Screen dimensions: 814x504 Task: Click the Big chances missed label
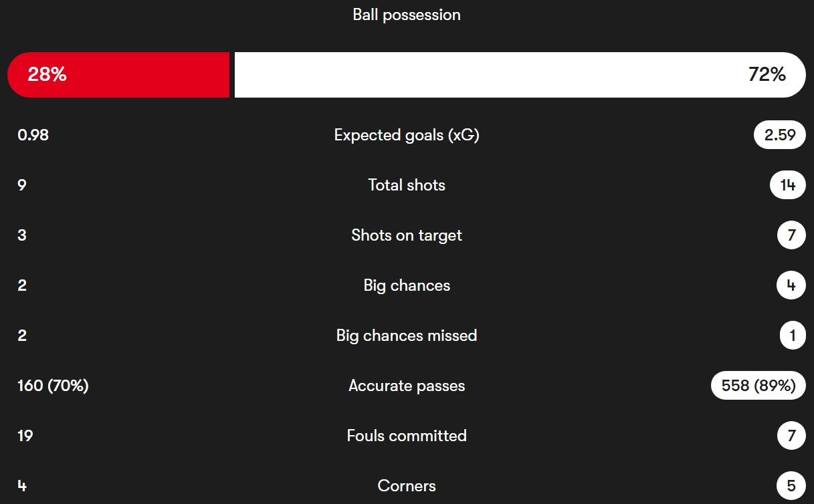tap(407, 336)
